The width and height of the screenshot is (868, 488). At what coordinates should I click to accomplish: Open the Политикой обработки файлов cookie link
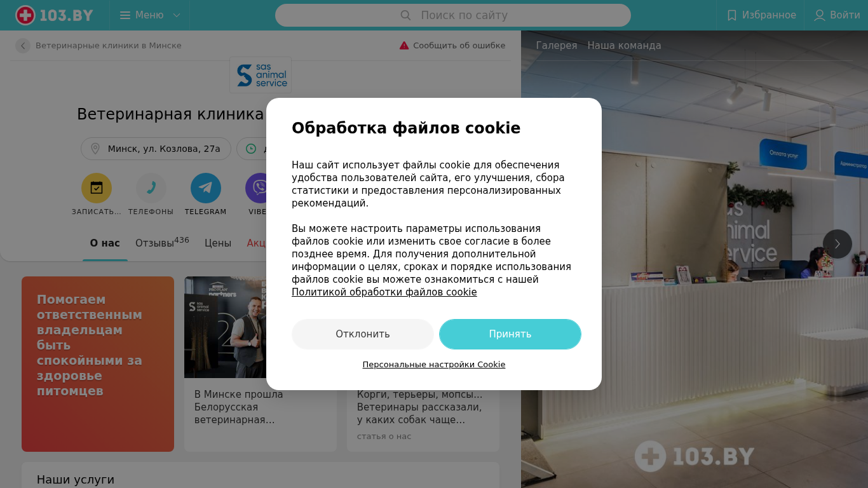tap(384, 292)
